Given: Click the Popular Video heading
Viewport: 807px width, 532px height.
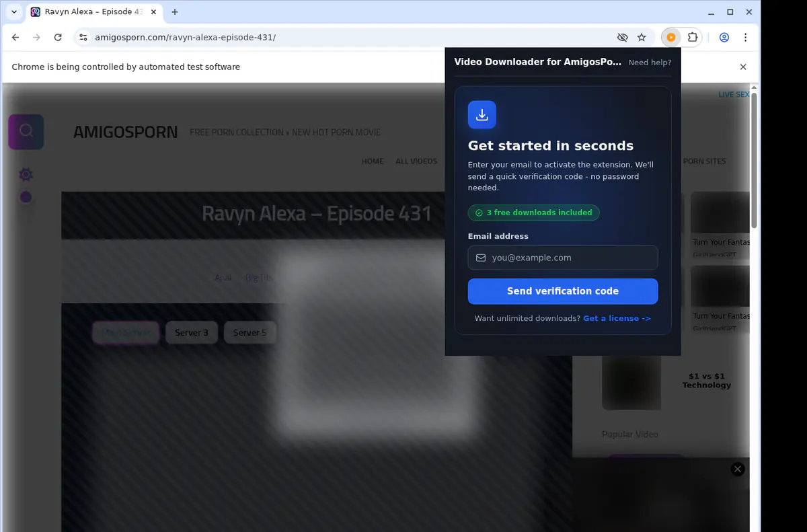Looking at the screenshot, I should pos(630,434).
